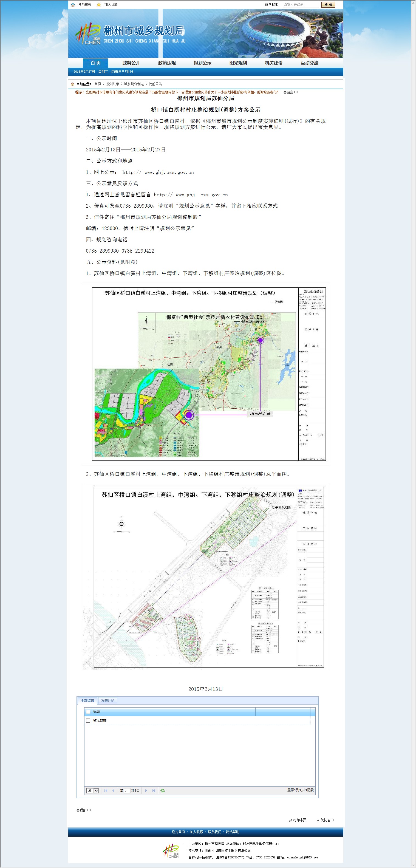Image resolution: width=416 pixels, height=868 pixels.
Task: Click the 暂无数据 row text
Action: 100,720
